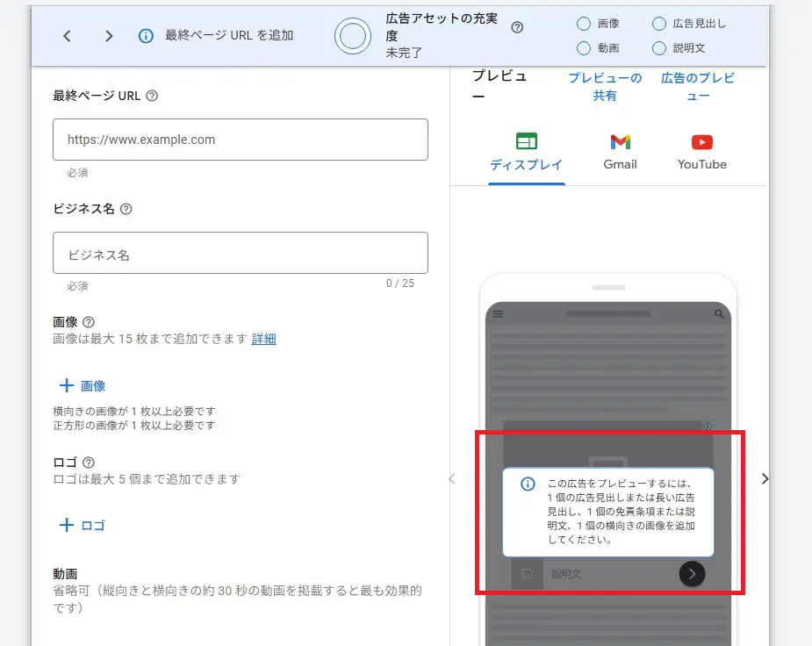Viewport: 812px width, 646px height.
Task: Open help icon next to 広告アセットの充実度
Action: 517,27
